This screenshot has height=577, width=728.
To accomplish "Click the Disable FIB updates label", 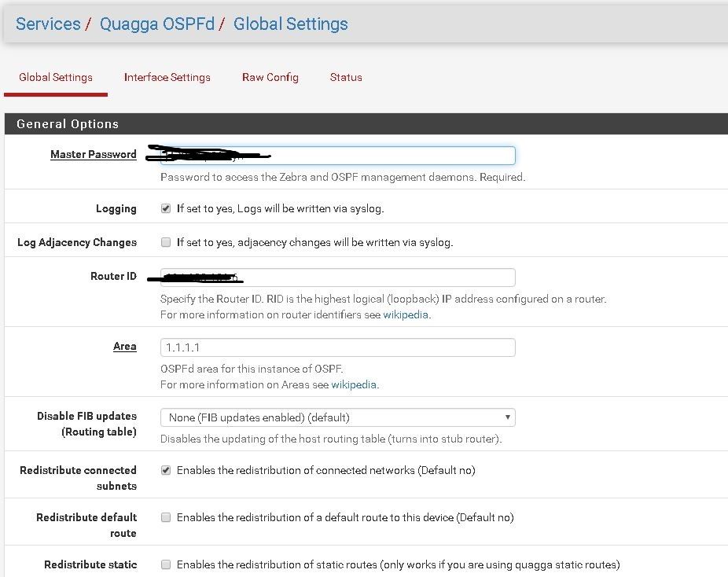I will (86, 424).
